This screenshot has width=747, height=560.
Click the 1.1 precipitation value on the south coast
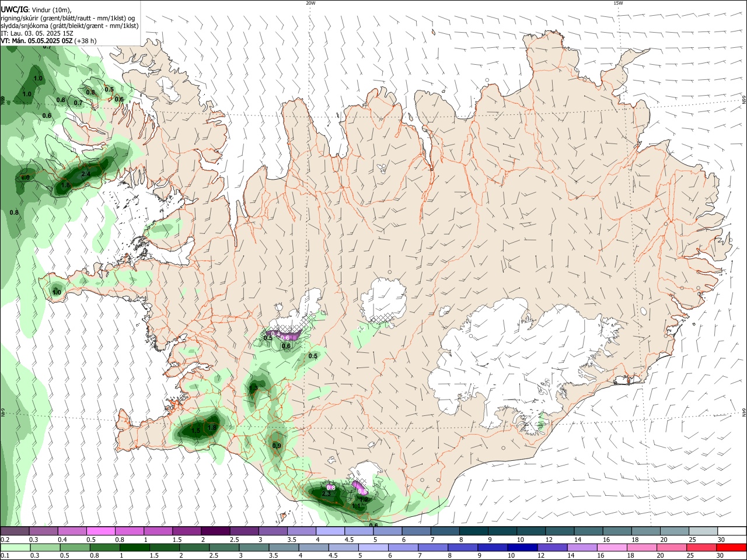pos(356,506)
